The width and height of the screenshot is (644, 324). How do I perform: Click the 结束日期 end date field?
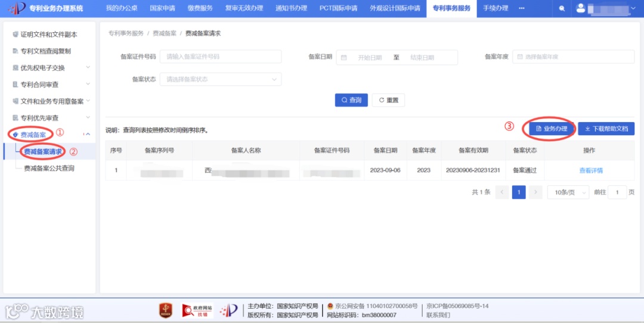click(422, 58)
